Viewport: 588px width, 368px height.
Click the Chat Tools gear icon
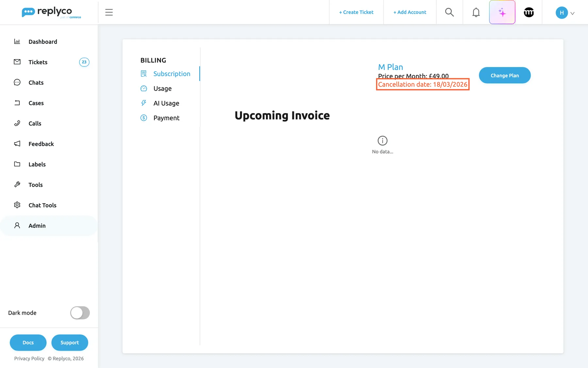point(17,205)
